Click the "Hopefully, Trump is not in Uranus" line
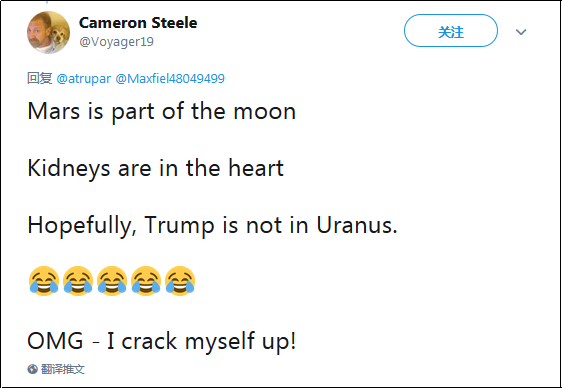The height and width of the screenshot is (388, 562). coord(213,226)
